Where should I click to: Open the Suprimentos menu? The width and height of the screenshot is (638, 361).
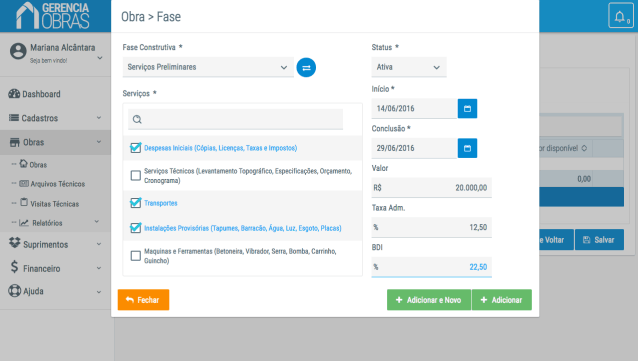pos(46,245)
